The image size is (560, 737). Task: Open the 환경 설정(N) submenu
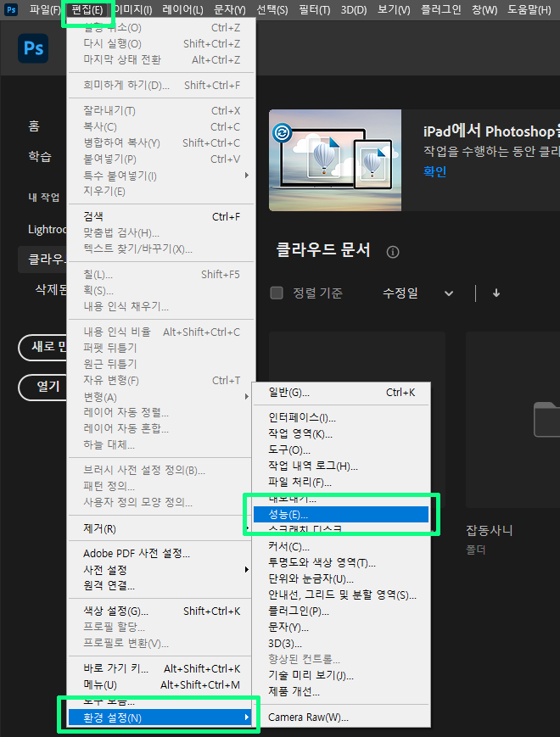(x=159, y=717)
